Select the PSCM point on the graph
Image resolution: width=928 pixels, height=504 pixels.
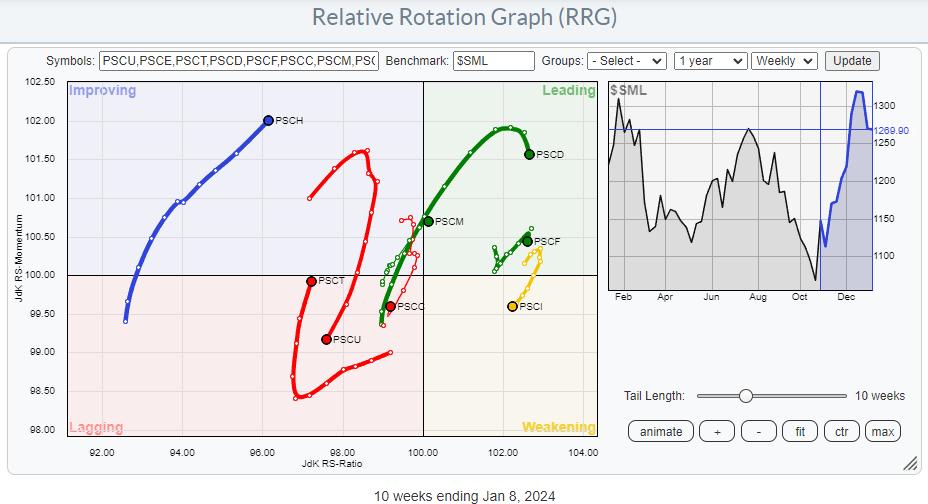428,221
